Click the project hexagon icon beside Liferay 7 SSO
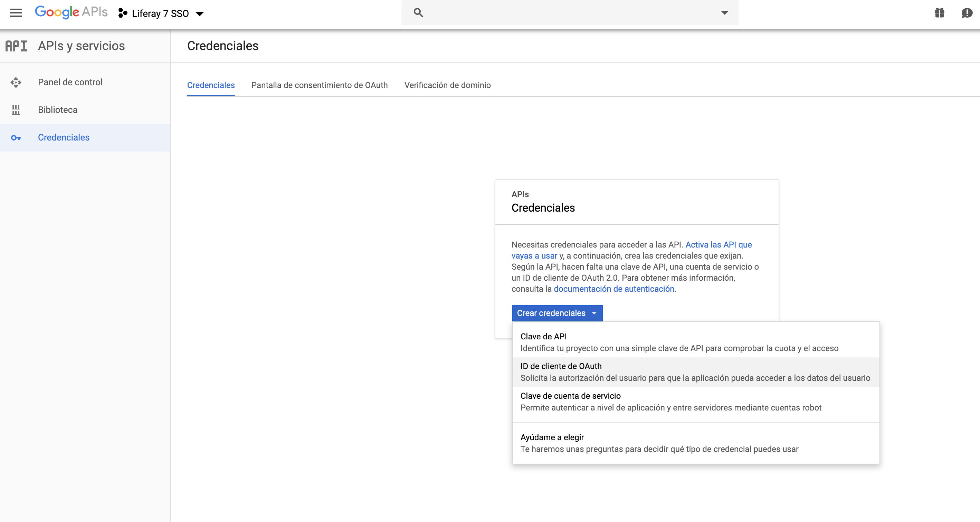 coord(123,13)
